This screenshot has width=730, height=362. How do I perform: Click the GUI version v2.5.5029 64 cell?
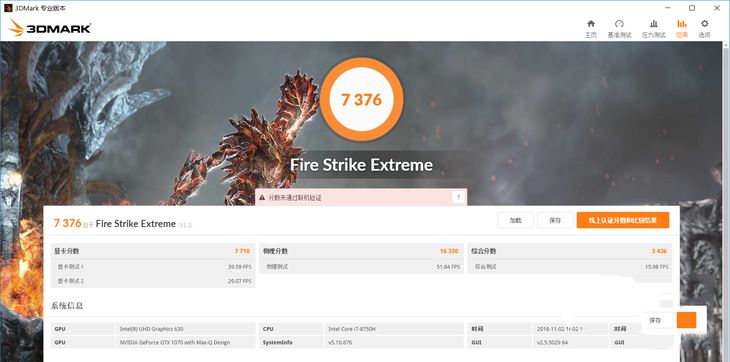tap(570, 342)
